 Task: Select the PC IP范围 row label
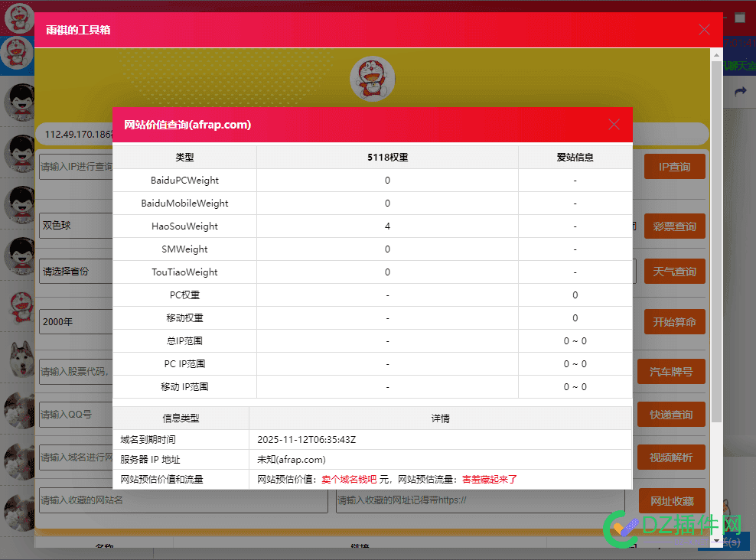pyautogui.click(x=184, y=364)
